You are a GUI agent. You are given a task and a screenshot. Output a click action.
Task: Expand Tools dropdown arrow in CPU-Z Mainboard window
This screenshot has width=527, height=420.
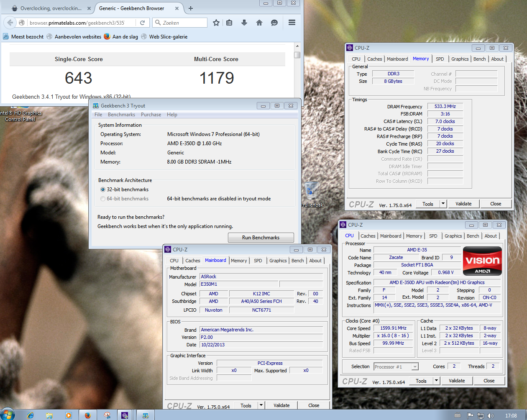click(x=261, y=405)
